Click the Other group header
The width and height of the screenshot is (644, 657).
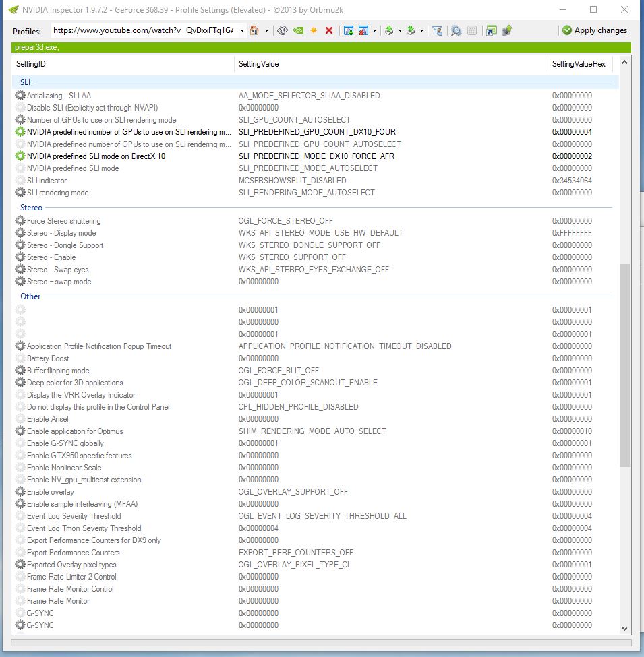click(30, 296)
